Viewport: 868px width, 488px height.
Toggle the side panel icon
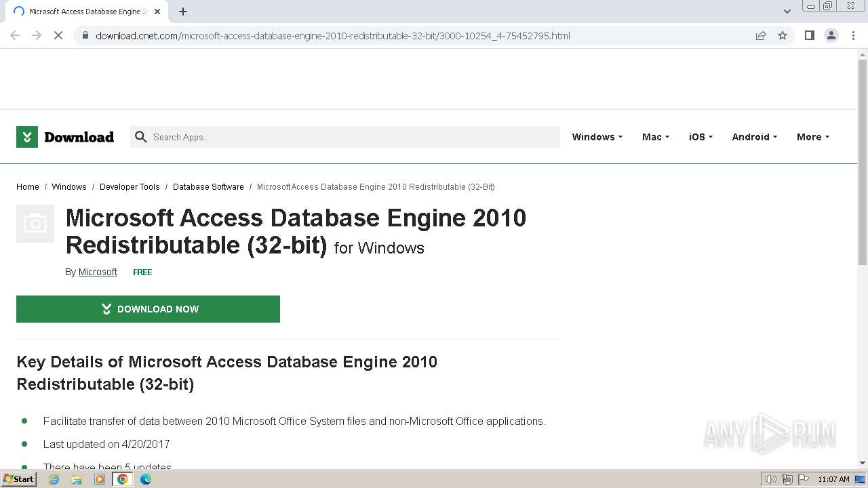809,35
